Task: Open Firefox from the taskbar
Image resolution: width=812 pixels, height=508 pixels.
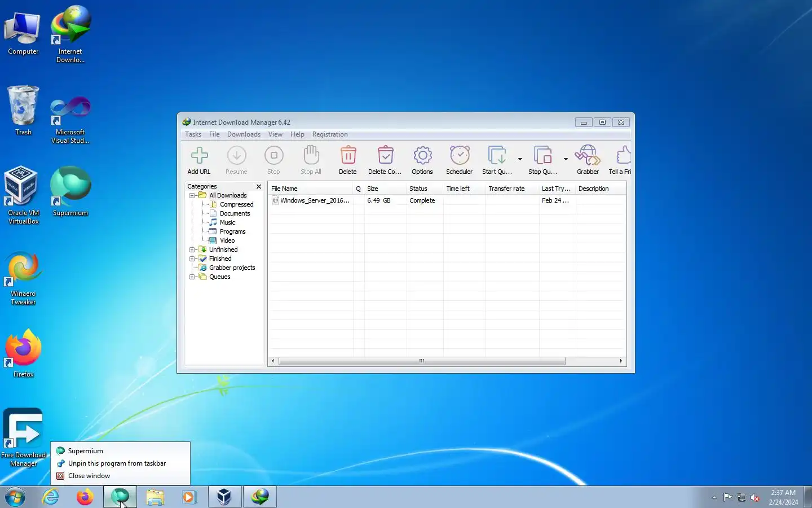Action: [x=85, y=497]
